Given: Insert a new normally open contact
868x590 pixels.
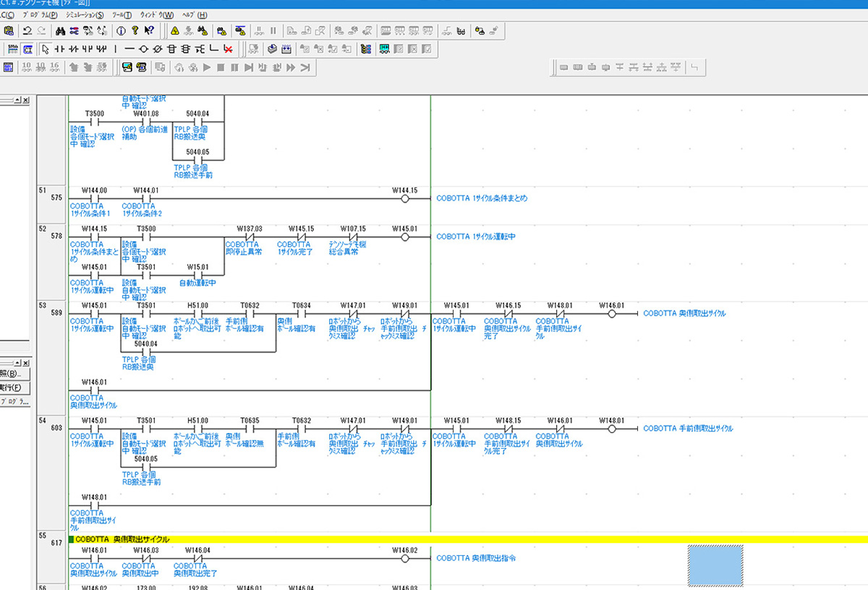Looking at the screenshot, I should [x=61, y=49].
